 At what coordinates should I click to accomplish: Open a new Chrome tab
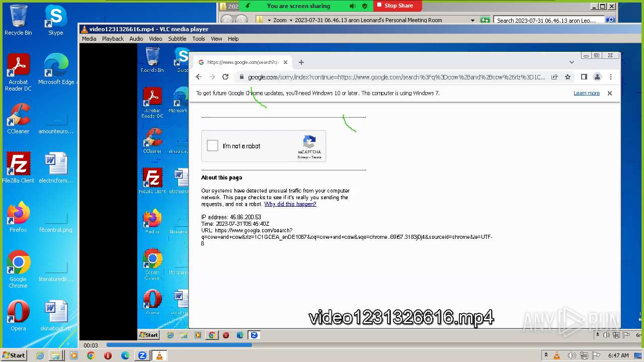tap(301, 62)
